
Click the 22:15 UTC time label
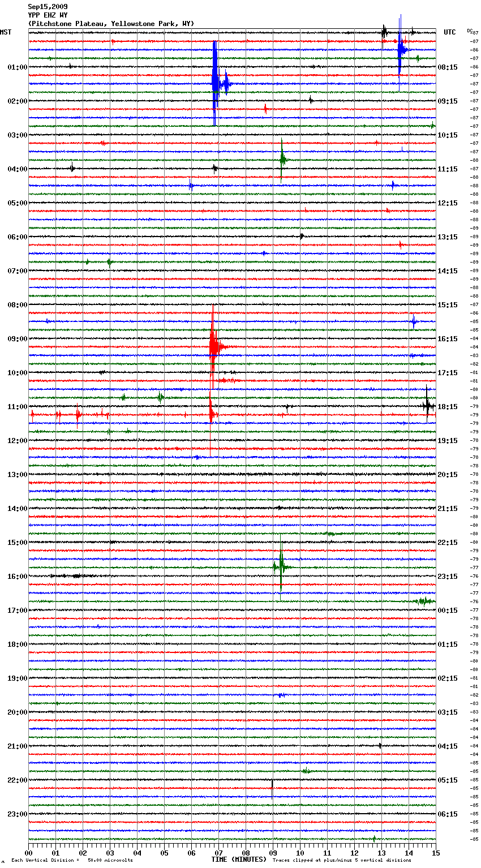[x=448, y=543]
